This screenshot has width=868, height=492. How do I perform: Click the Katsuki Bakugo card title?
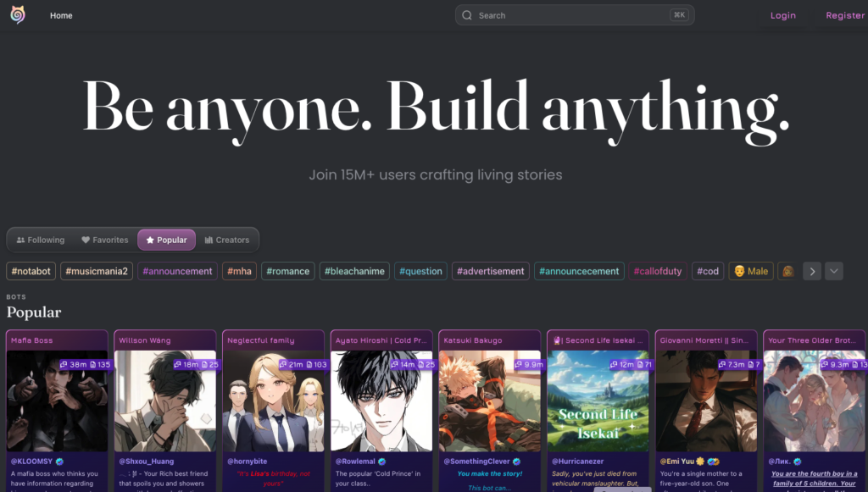point(473,340)
